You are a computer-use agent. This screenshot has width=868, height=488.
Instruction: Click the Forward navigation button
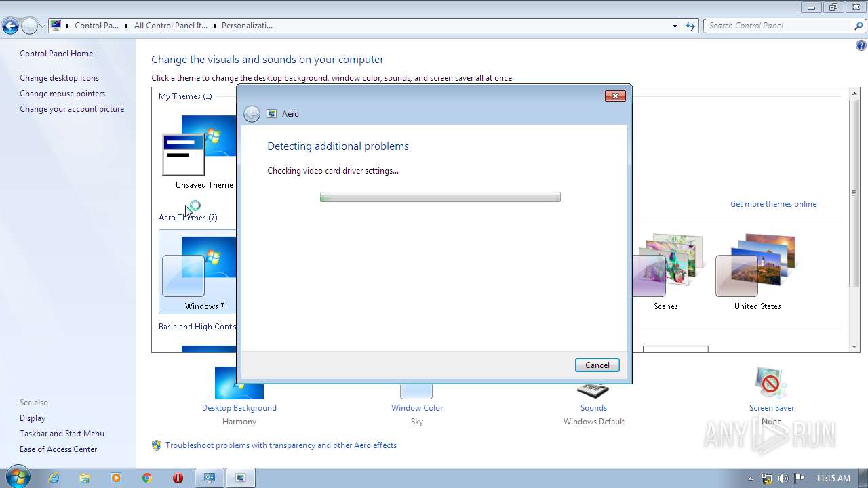(29, 26)
